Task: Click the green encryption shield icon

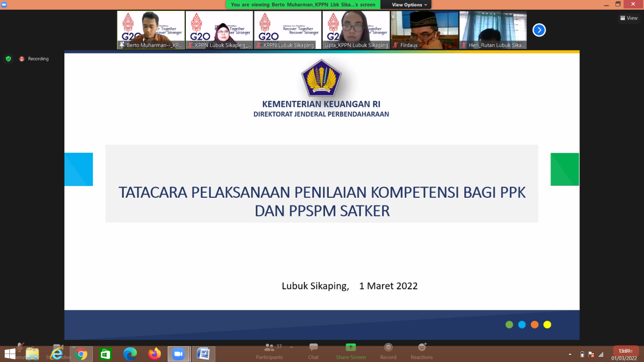Action: coord(8,59)
